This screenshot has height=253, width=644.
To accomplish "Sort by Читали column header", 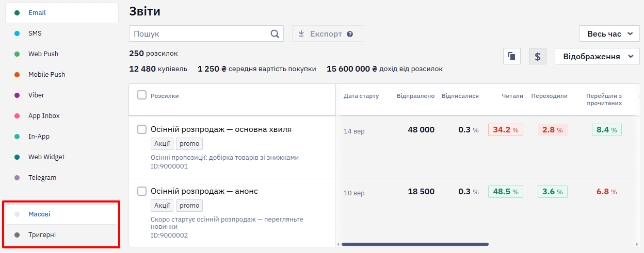I will [x=512, y=96].
